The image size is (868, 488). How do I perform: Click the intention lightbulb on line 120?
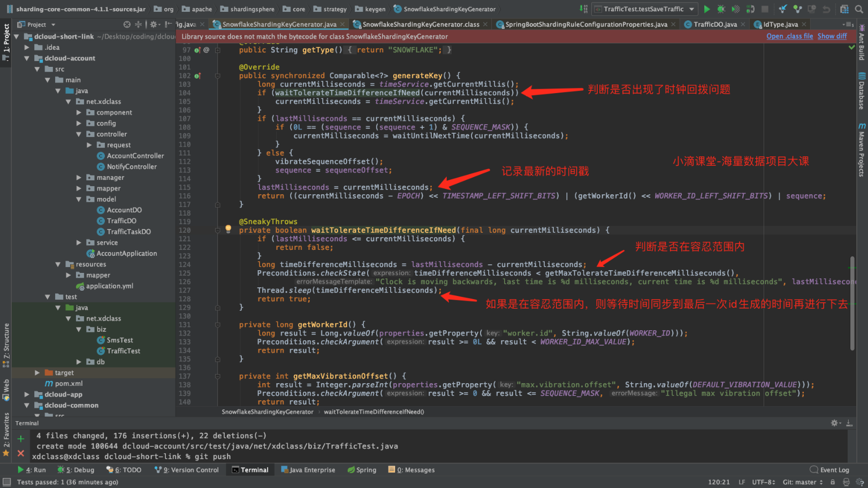228,229
